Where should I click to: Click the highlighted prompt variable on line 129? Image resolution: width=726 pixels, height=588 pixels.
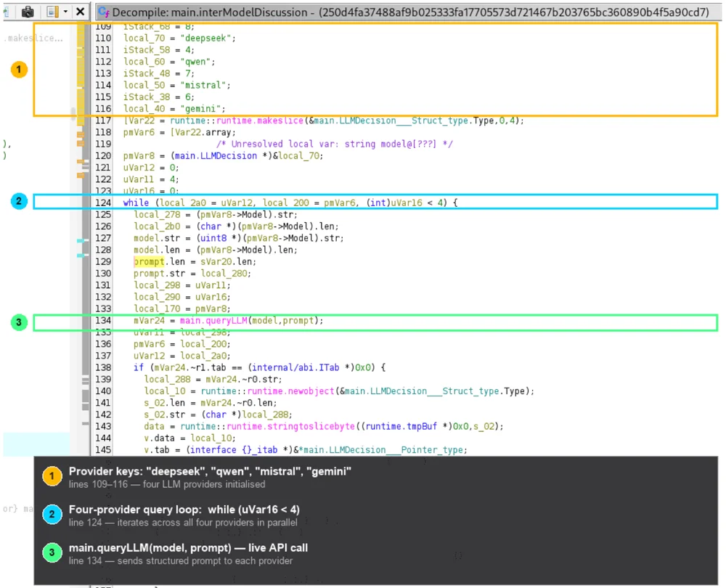pyautogui.click(x=149, y=261)
